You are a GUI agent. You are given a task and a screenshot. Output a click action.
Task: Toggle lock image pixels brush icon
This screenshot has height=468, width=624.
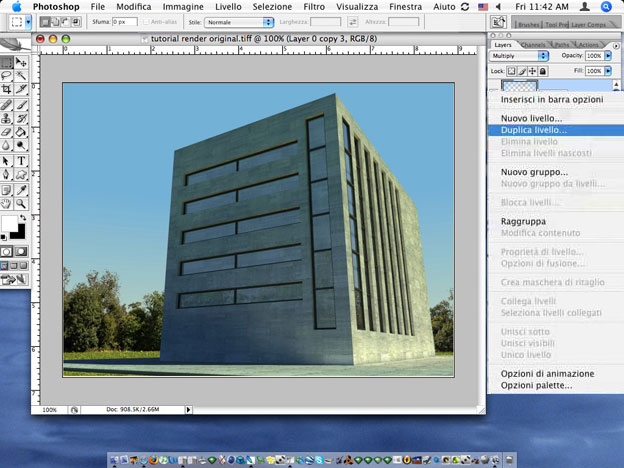click(x=524, y=71)
